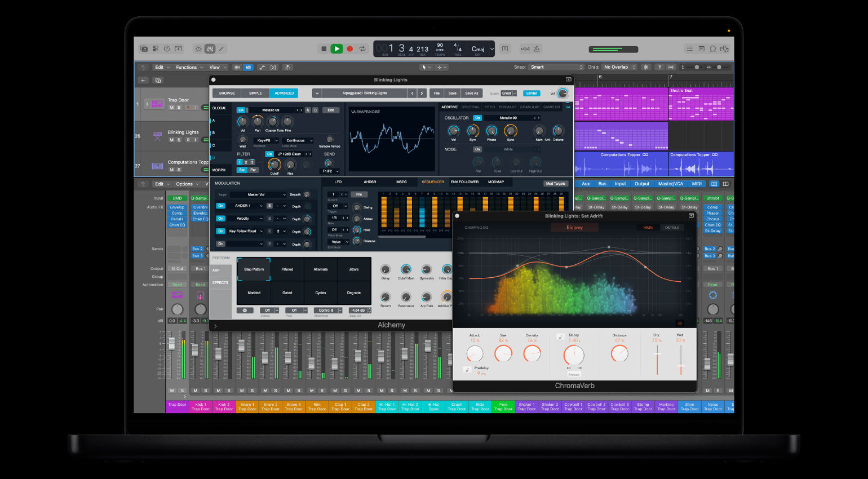Screen dimensions: 868x479
Task: Click the Alchemy performance settings gear
Action: coord(245,311)
